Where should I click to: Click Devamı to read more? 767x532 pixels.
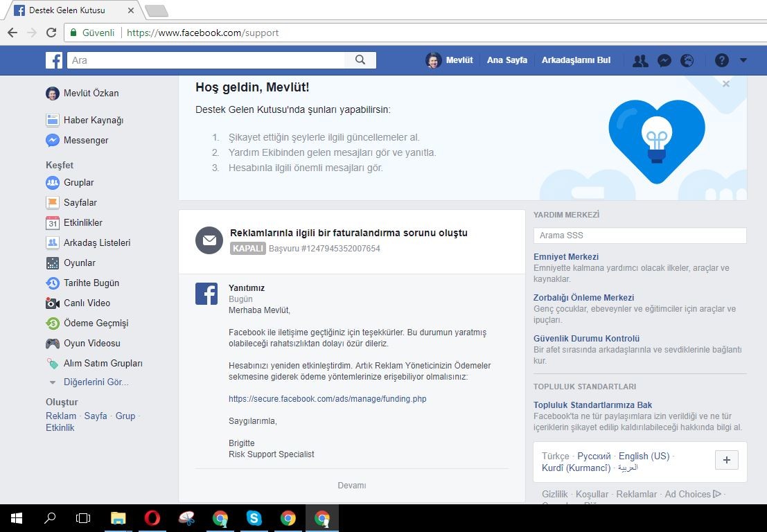pyautogui.click(x=352, y=486)
